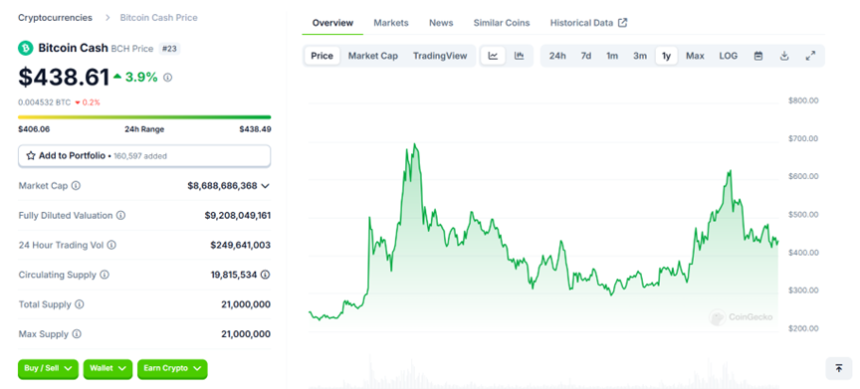The width and height of the screenshot is (860, 389).
Task: Click the $9,208,049,161 valuation value
Action: pyautogui.click(x=237, y=216)
